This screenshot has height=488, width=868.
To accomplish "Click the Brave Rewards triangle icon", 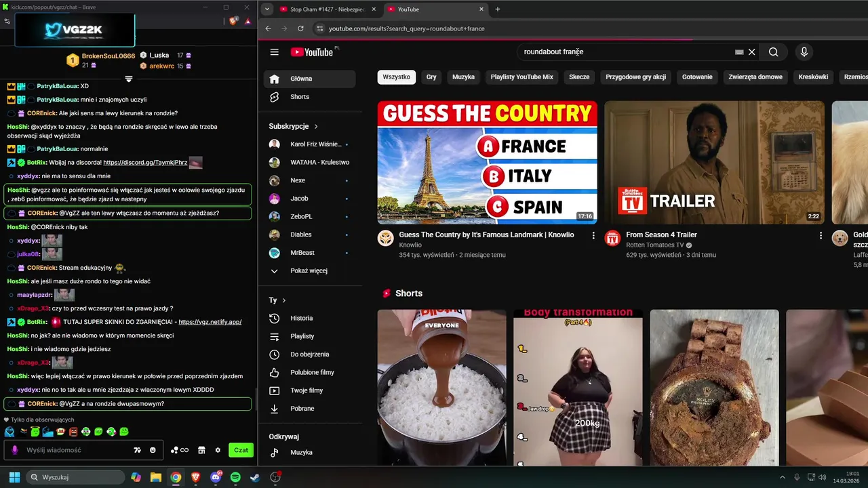I will [x=248, y=21].
